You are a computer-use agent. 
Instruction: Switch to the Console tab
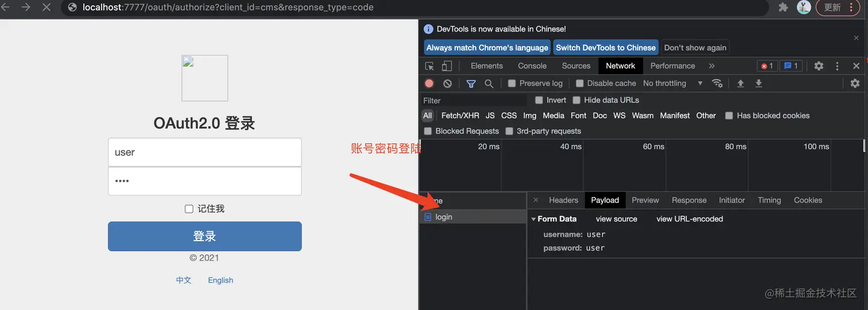[532, 66]
